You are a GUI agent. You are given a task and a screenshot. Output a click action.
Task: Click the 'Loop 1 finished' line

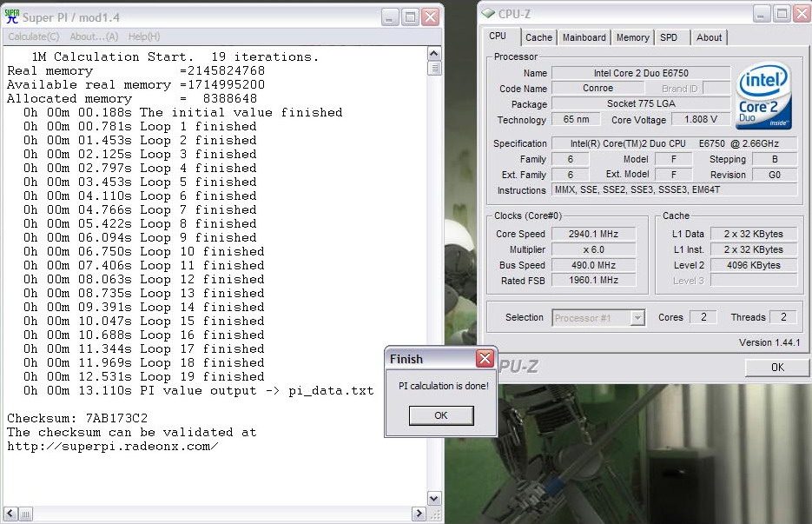point(140,127)
